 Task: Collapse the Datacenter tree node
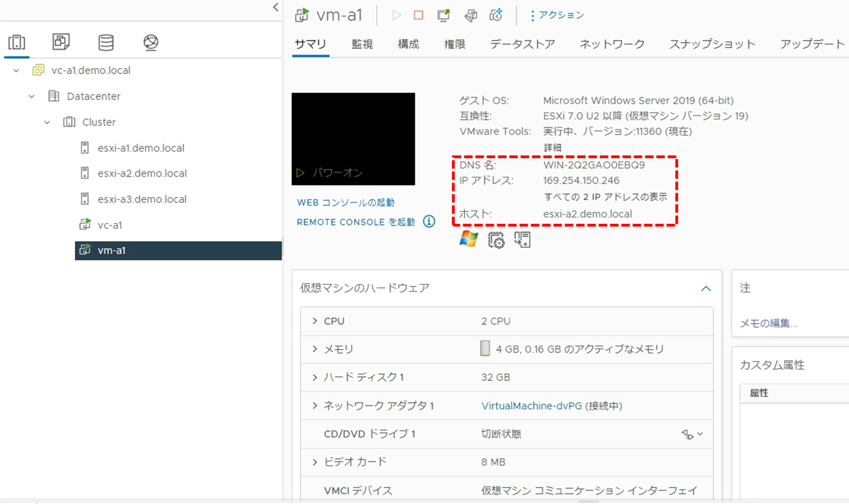[x=32, y=96]
